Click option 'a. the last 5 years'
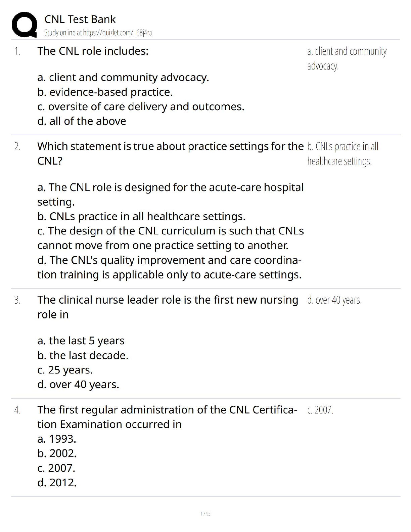The image size is (411, 532). click(81, 341)
